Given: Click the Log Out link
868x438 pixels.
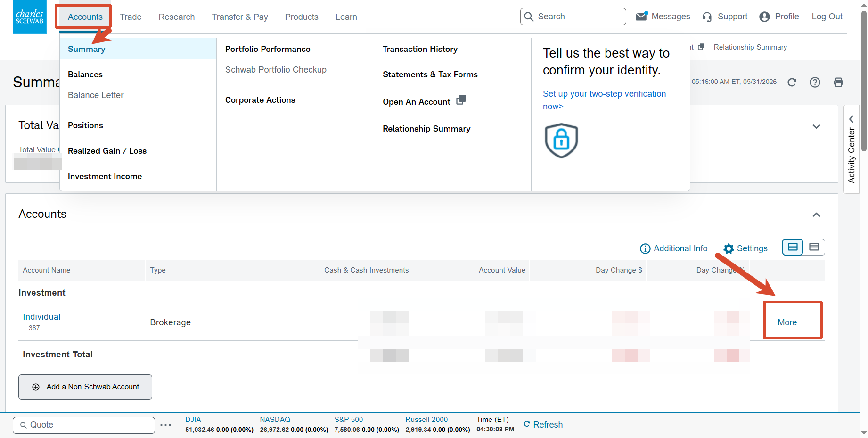Looking at the screenshot, I should (x=827, y=17).
